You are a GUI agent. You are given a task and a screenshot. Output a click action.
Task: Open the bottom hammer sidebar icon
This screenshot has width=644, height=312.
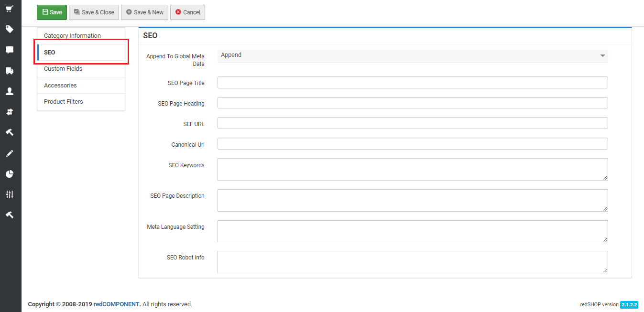point(10,215)
